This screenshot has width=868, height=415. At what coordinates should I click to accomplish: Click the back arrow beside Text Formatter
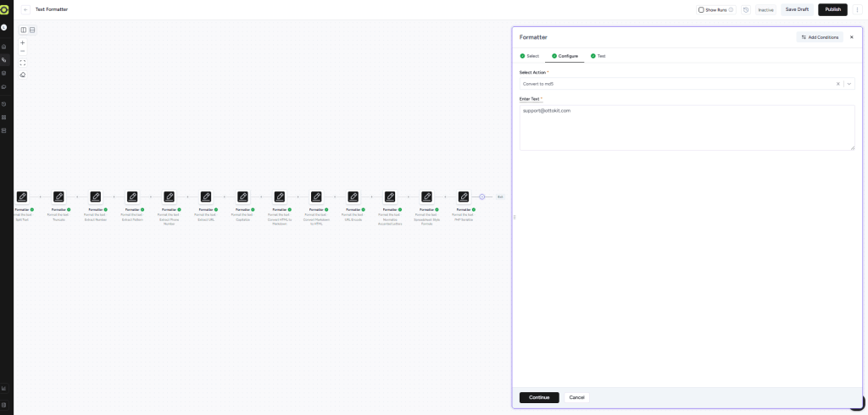(25, 9)
